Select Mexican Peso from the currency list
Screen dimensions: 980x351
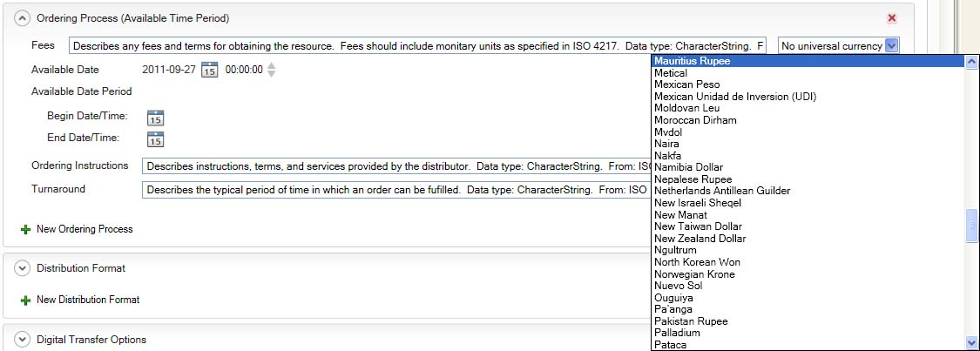pos(686,84)
